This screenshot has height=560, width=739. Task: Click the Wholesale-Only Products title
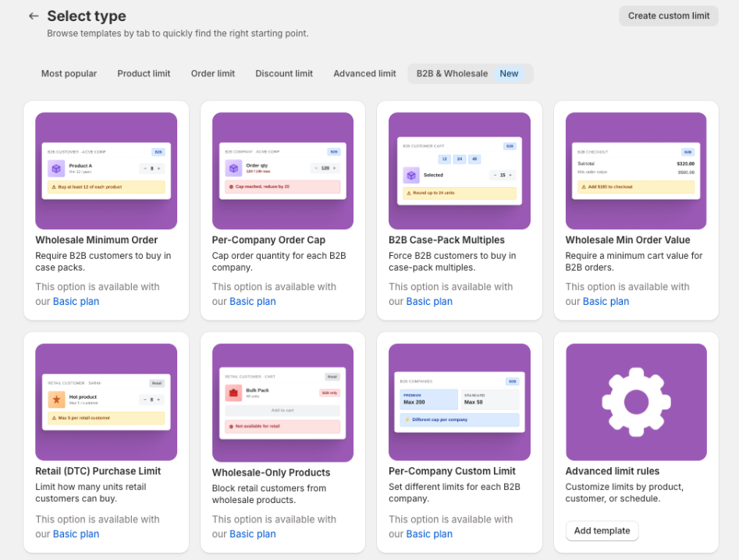click(271, 473)
